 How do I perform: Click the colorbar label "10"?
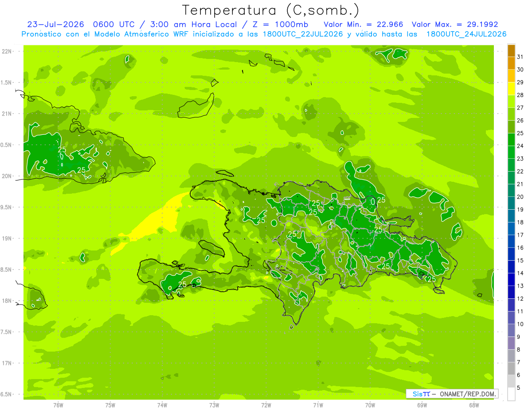520,324
